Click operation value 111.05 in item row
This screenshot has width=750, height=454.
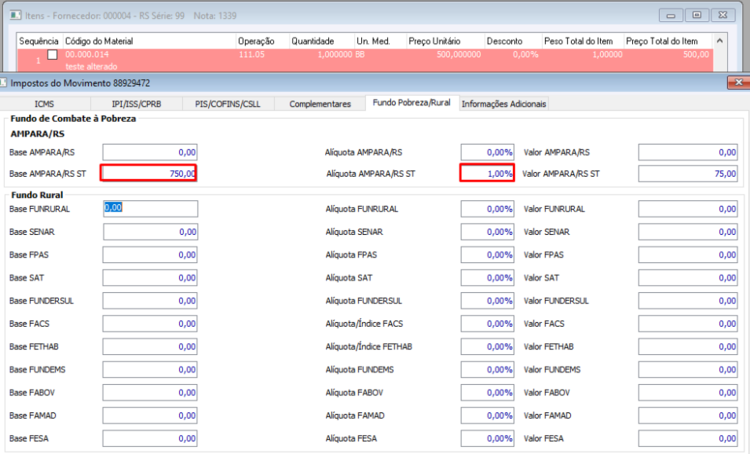click(252, 55)
